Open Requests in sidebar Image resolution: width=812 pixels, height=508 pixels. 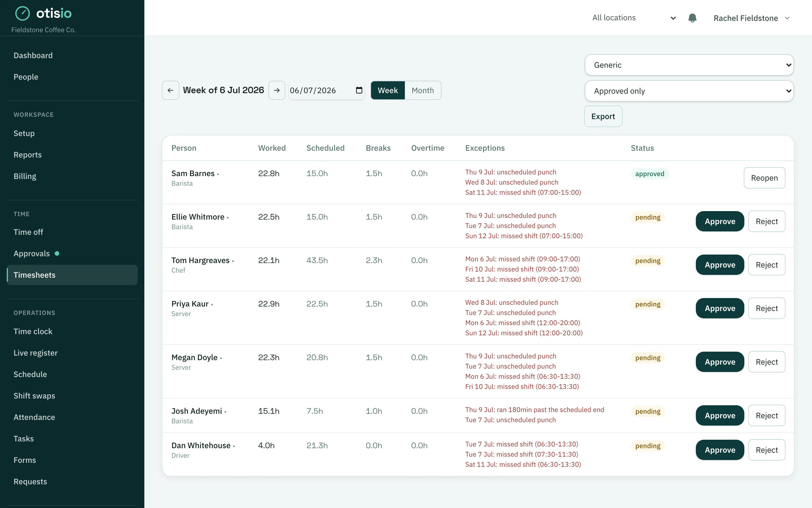(x=72, y=482)
